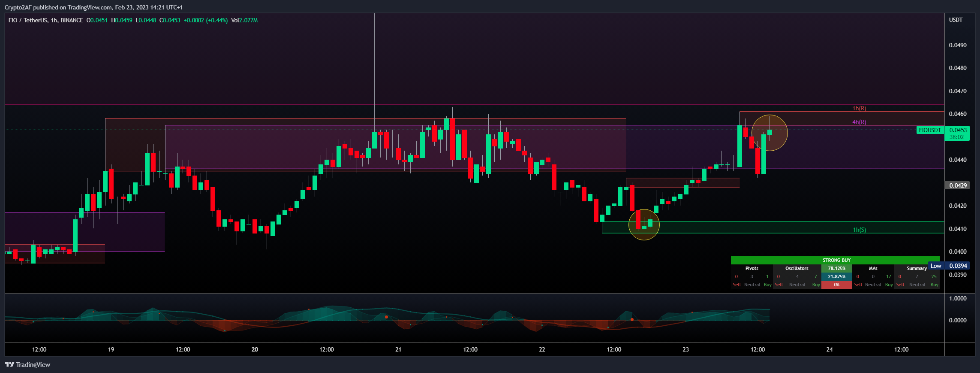This screenshot has width=980, height=373.
Task: Click the 1.0000 oscillator axis label
Action: point(958,298)
